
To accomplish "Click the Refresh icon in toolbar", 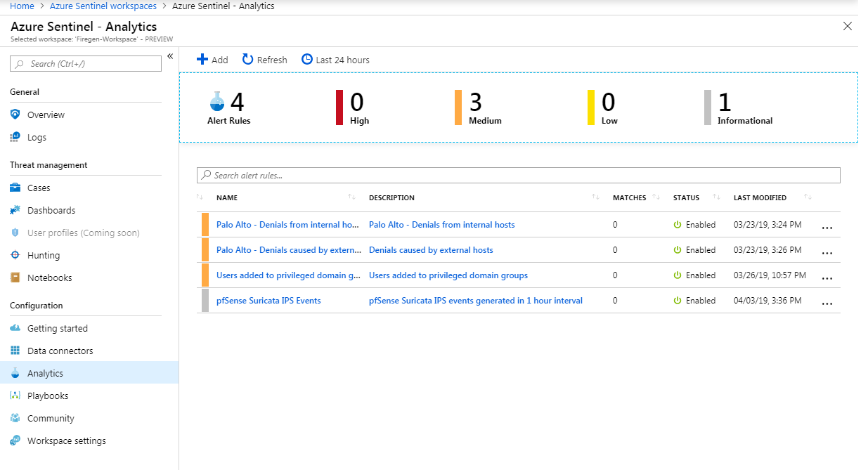I will tap(247, 59).
